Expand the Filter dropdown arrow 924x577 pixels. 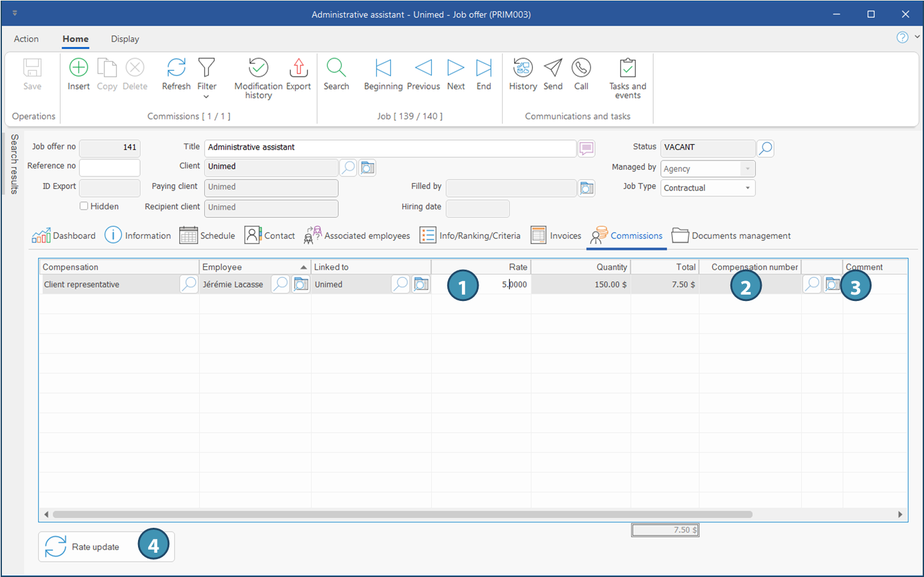pos(206,96)
